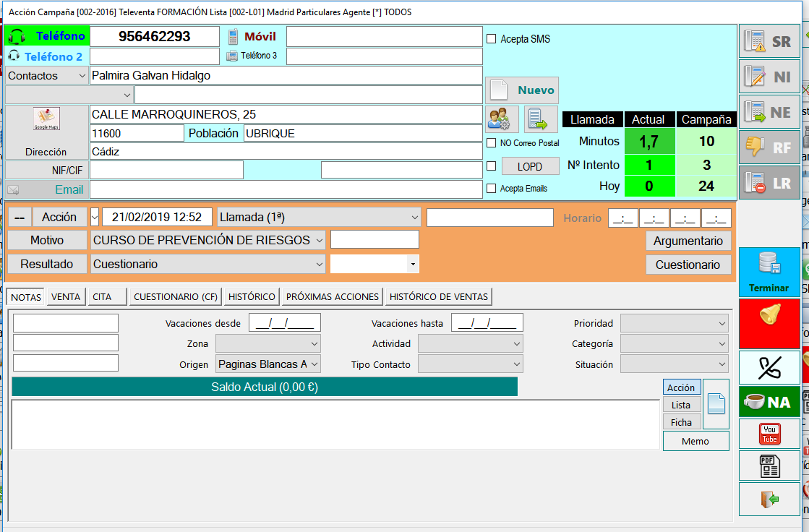
Task: Expand the Resultado Cuestionario dropdown
Action: (208, 265)
